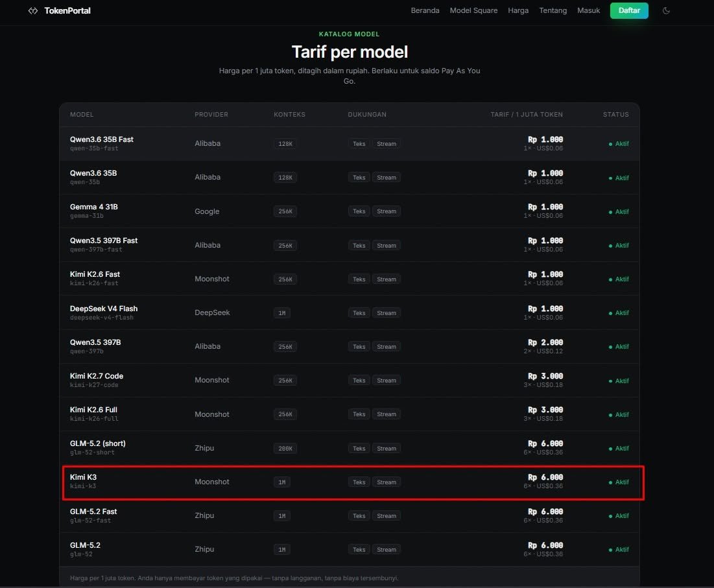Click Alibaba provider for Qwen3.5 397B Fast
The image size is (714, 588).
tap(207, 245)
